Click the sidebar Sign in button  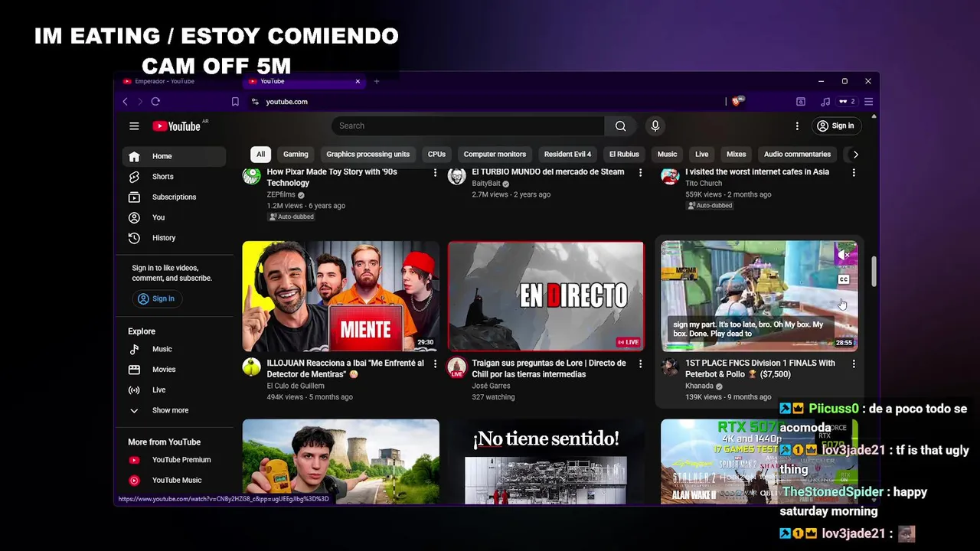click(156, 298)
